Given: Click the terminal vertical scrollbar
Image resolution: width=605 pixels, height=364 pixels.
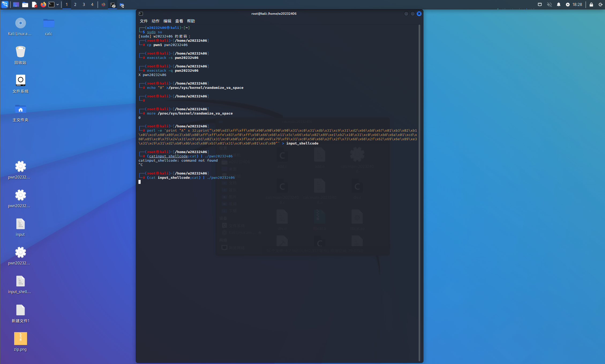Looking at the screenshot, I should 419,193.
